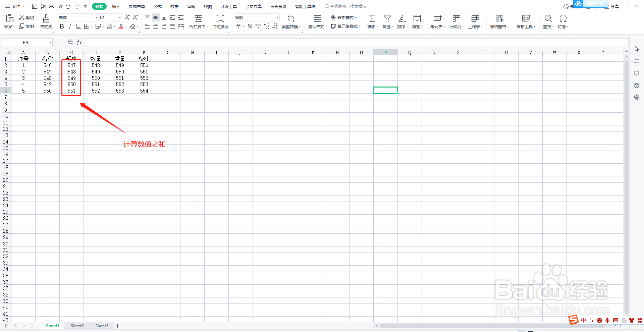The image size is (644, 332).
Task: Click the 分享 share button
Action: click(x=612, y=6)
